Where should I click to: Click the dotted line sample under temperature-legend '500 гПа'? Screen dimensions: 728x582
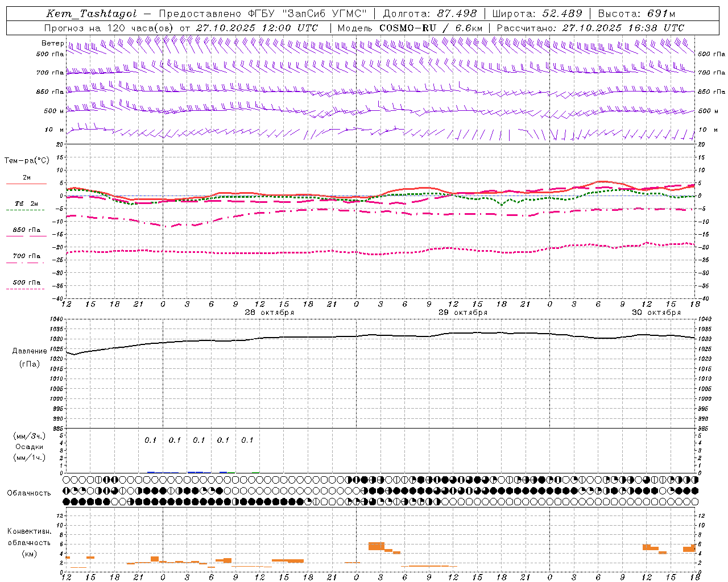point(25,289)
